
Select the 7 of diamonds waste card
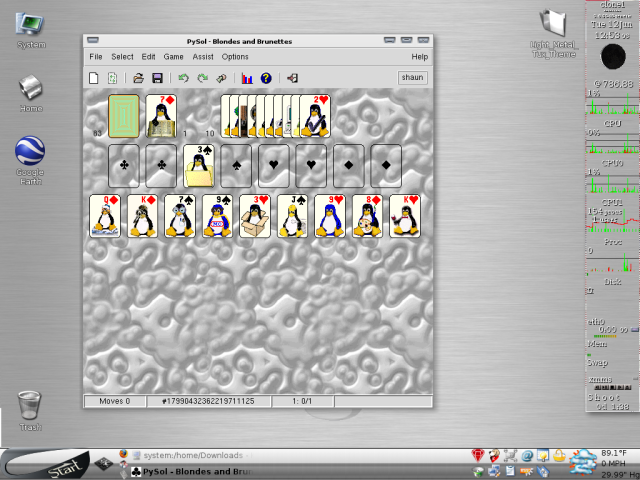[x=161, y=116]
